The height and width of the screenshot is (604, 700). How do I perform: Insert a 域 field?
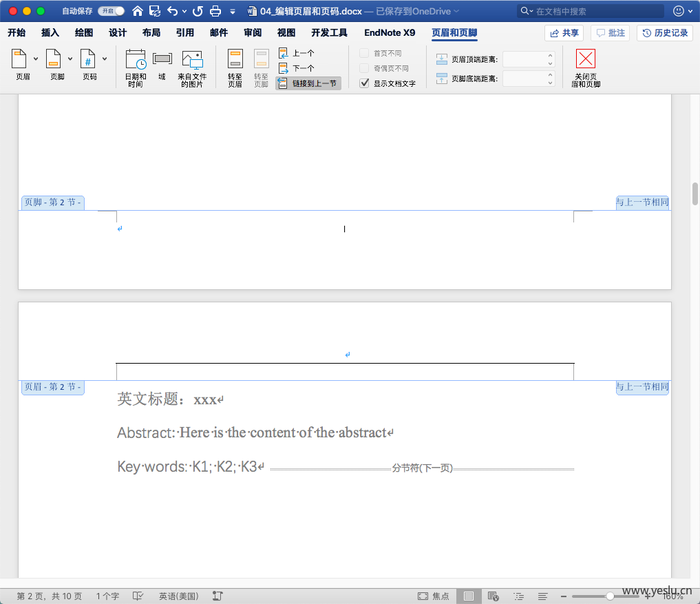pyautogui.click(x=162, y=65)
